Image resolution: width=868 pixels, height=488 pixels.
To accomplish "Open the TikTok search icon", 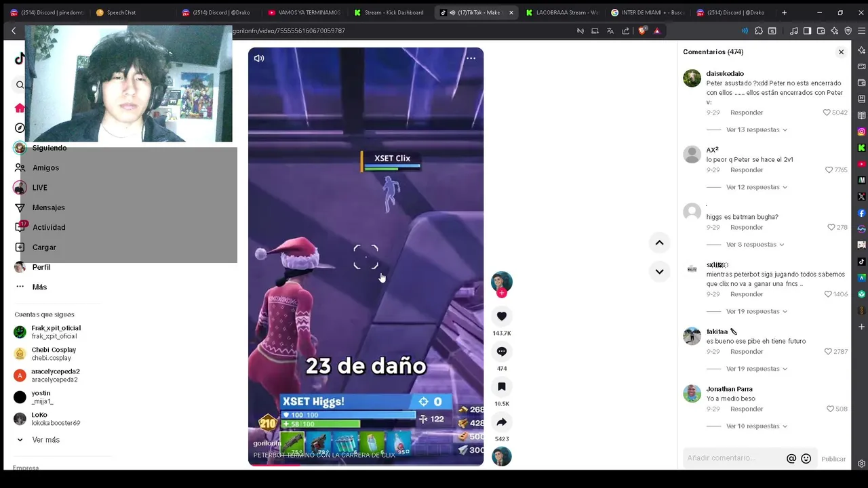I will pyautogui.click(x=20, y=85).
